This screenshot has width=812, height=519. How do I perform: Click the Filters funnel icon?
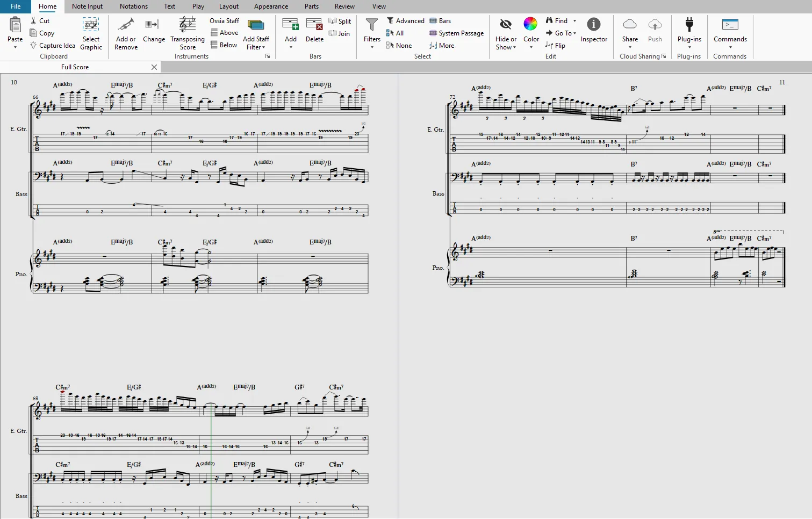(x=372, y=25)
